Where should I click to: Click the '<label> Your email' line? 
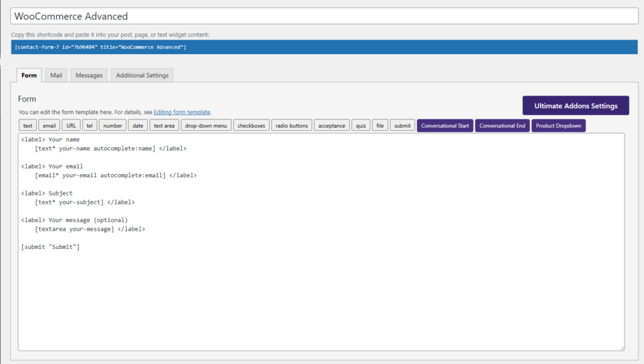coord(52,166)
